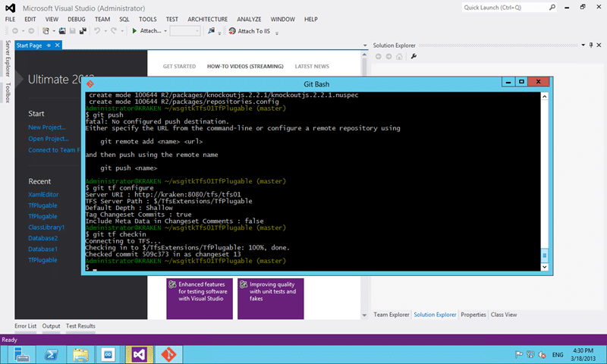The height and width of the screenshot is (364, 607).
Task: Pin the Start Page tab
Action: click(49, 45)
